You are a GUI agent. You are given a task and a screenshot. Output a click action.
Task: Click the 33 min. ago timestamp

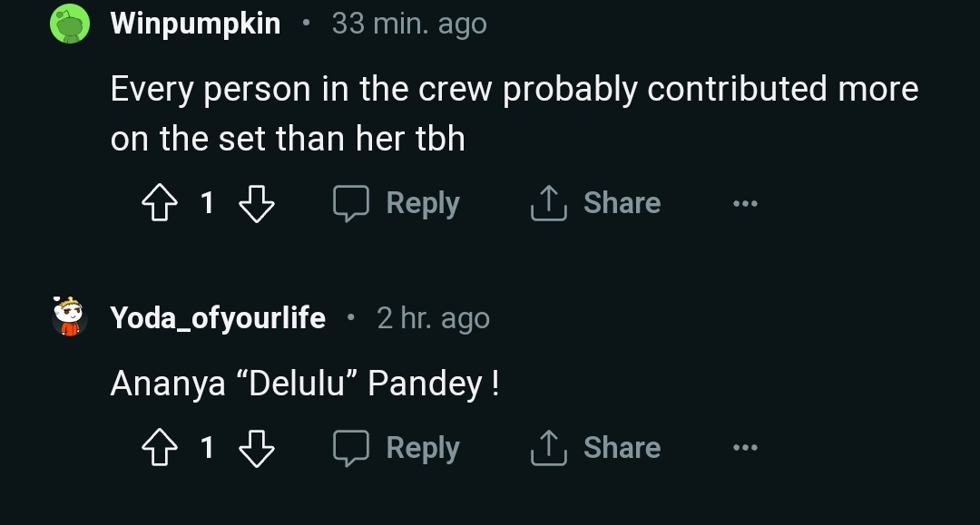[409, 24]
